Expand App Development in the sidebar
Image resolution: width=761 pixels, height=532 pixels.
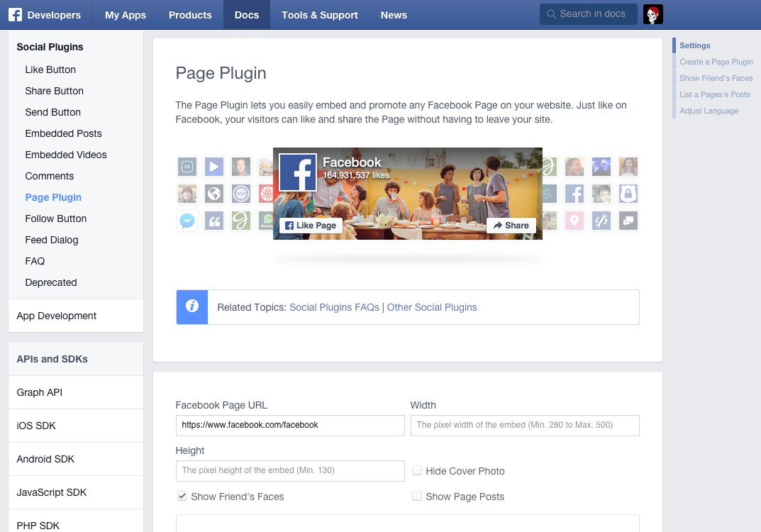[x=76, y=316]
